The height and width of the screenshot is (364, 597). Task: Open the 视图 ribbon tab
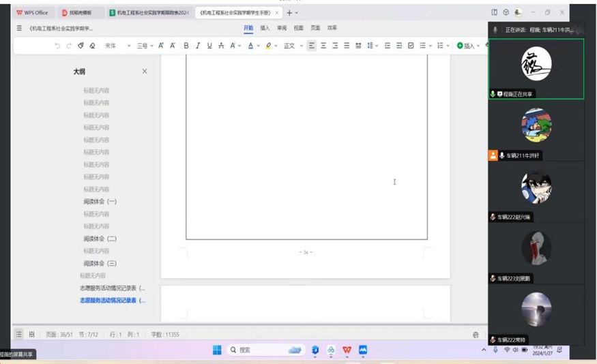299,29
